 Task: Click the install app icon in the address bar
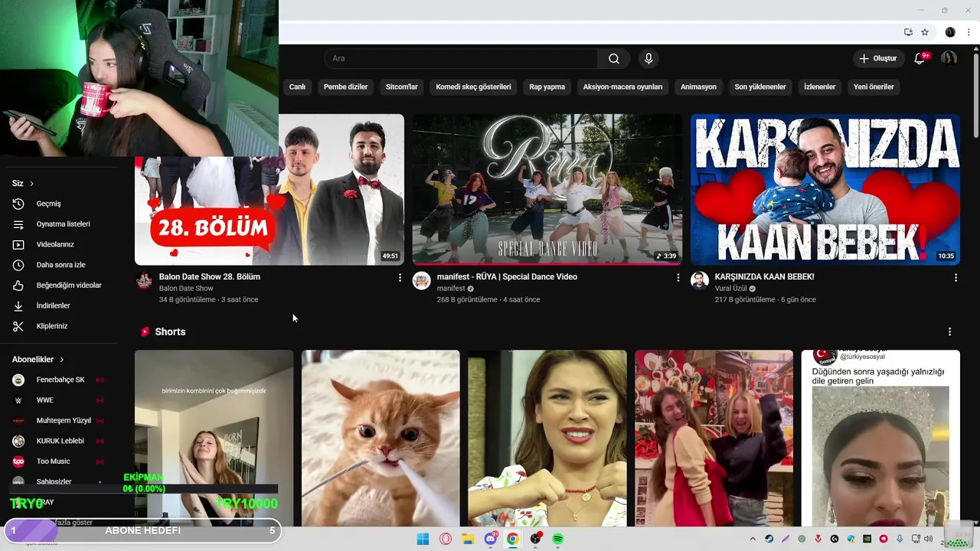908,32
